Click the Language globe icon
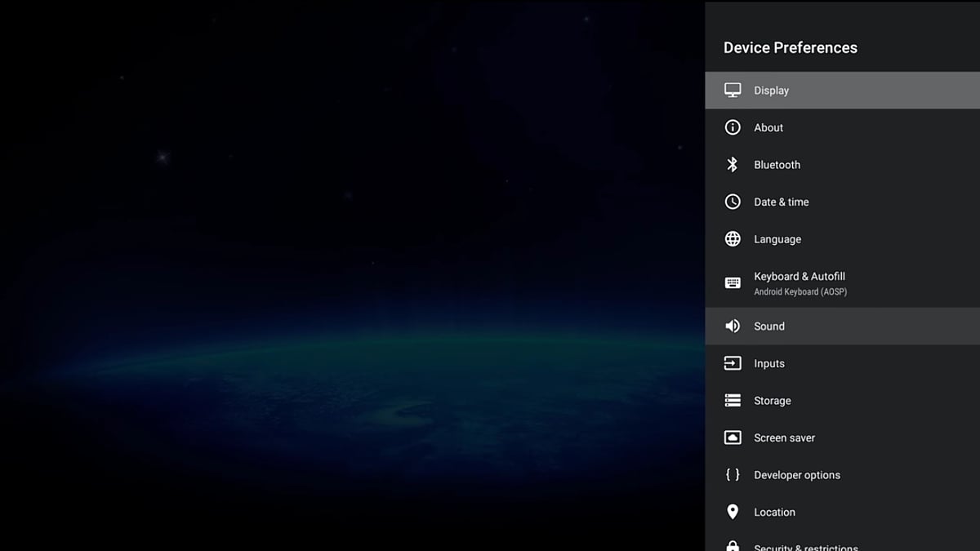 733,239
